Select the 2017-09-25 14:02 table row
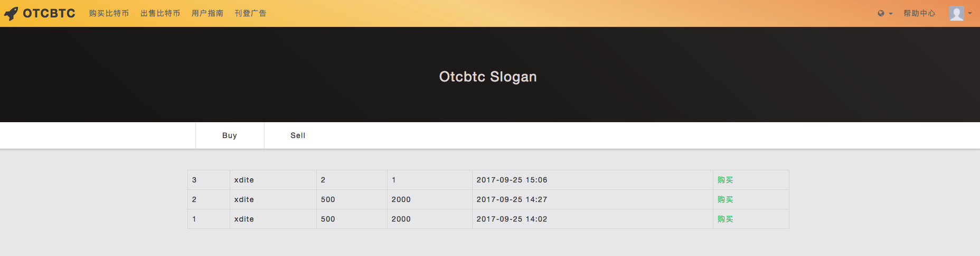980x256 pixels. click(488, 219)
